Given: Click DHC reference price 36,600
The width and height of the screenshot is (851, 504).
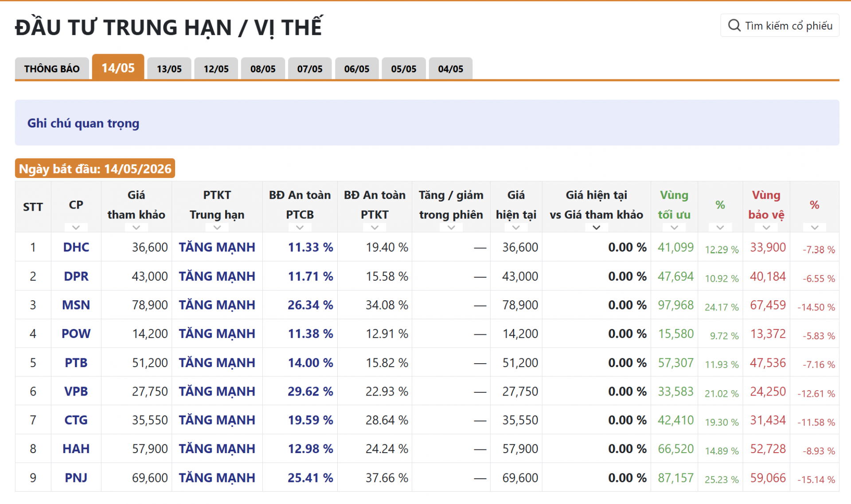Looking at the screenshot, I should click(150, 247).
